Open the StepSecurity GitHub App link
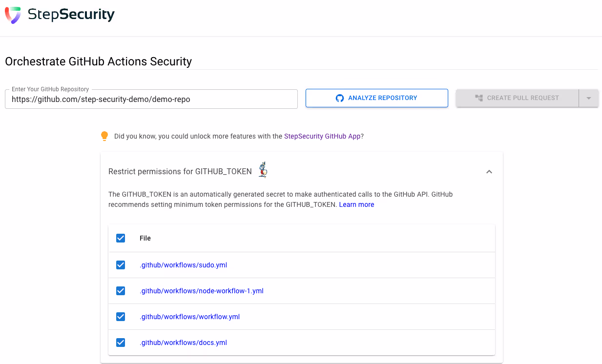 [322, 136]
